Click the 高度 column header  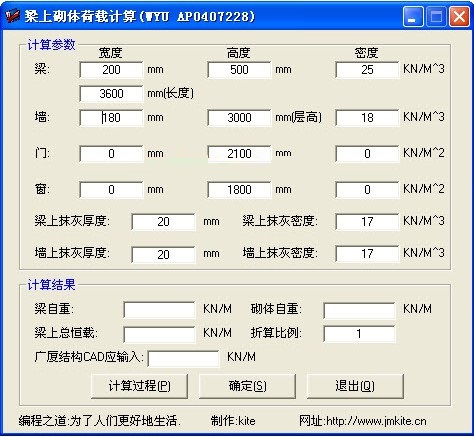[x=238, y=53]
